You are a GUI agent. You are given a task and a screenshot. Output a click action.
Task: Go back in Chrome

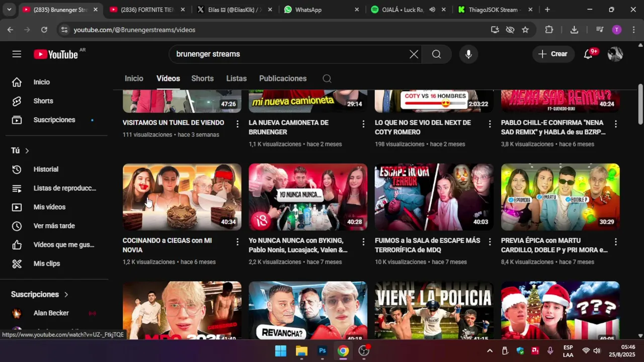pos(10,30)
